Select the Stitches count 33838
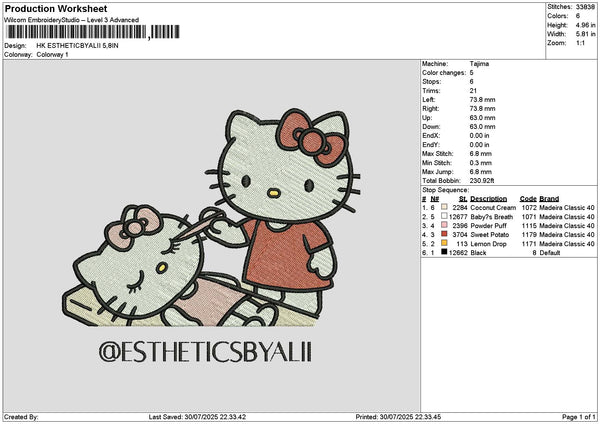 [585, 7]
